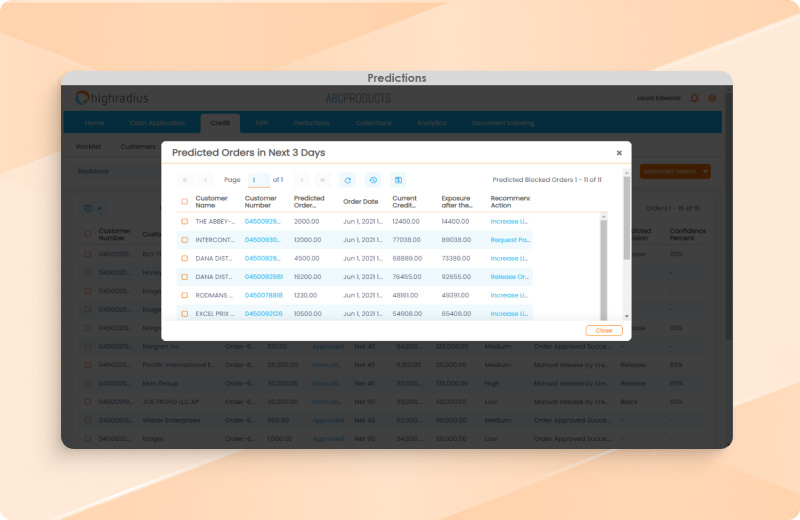Go to next page in dialog pager
This screenshot has height=520, width=800.
coord(302,180)
